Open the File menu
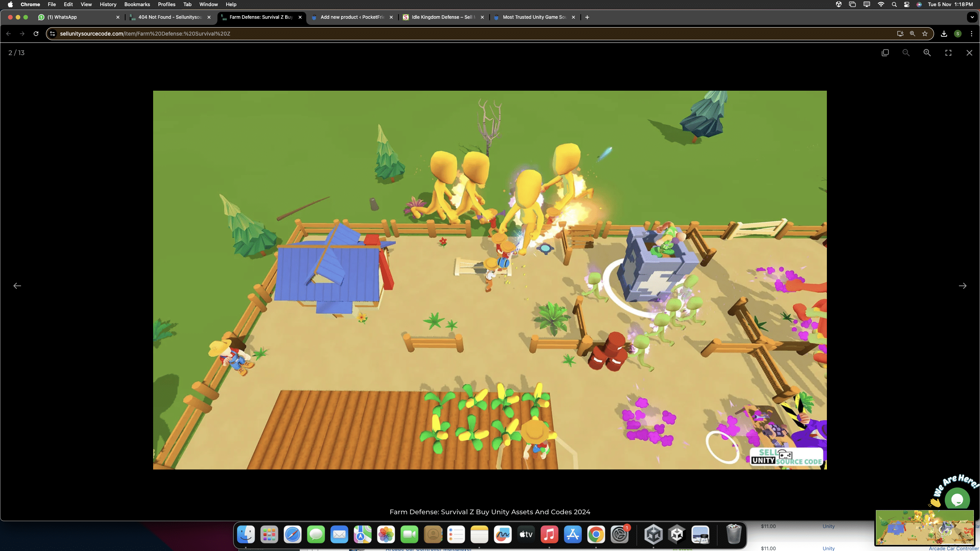Image resolution: width=980 pixels, height=551 pixels. [x=52, y=5]
